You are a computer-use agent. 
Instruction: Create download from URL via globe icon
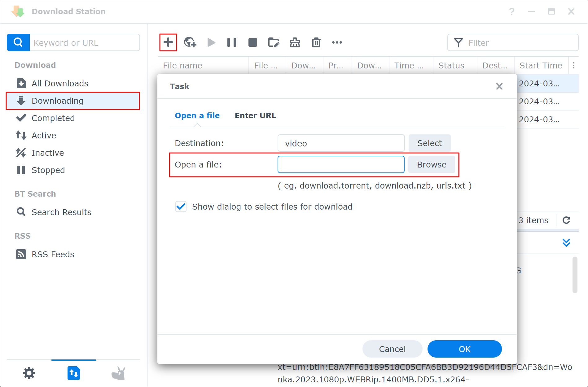pos(190,42)
